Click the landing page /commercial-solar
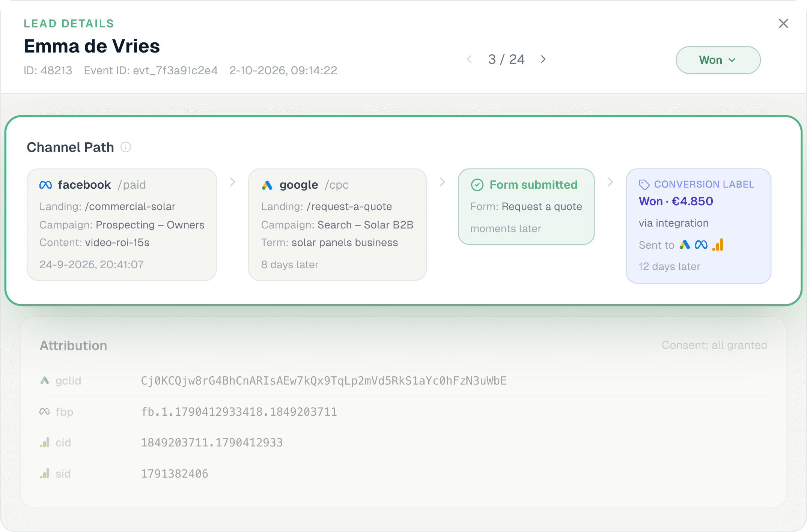The height and width of the screenshot is (532, 807). [x=130, y=207]
